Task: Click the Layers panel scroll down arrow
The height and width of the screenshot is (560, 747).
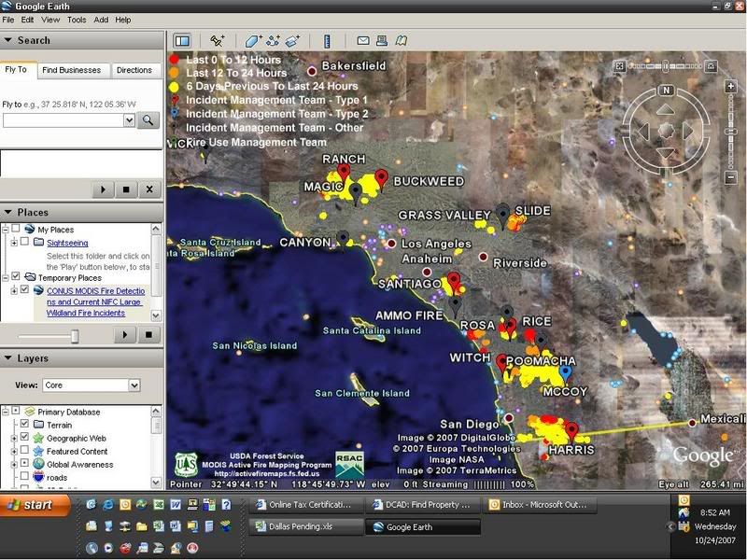Action: 156,482
